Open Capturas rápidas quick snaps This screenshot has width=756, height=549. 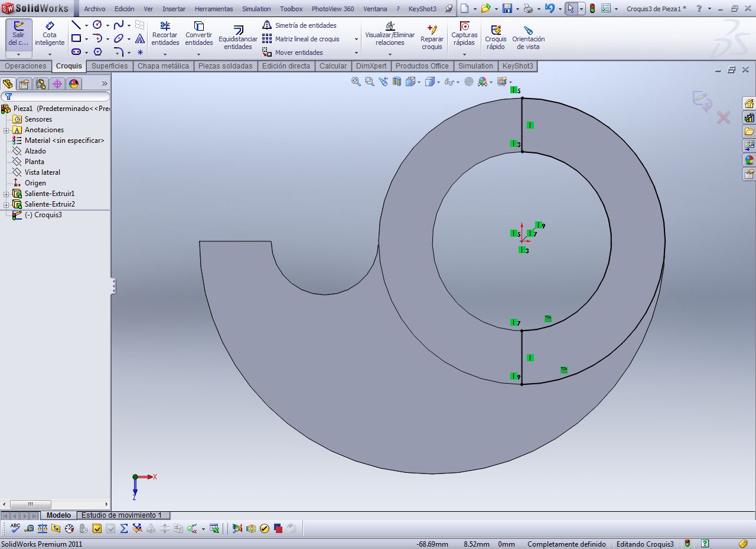pyautogui.click(x=464, y=34)
